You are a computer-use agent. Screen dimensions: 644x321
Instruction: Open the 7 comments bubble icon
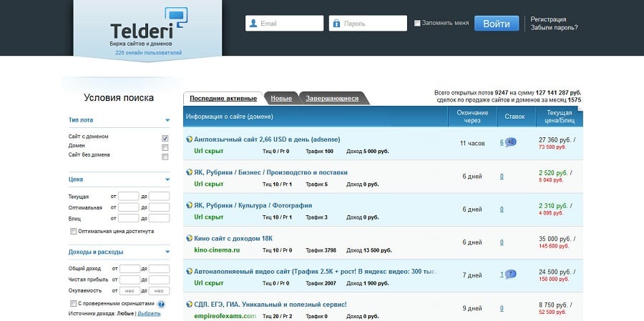(x=511, y=275)
